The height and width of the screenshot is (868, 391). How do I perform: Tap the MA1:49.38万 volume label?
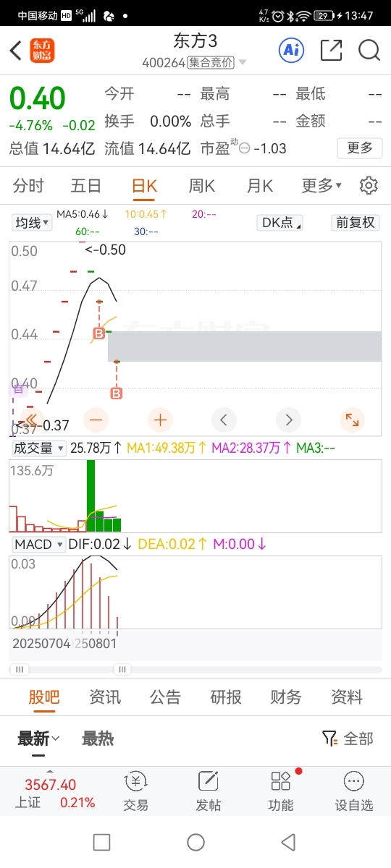tap(167, 448)
